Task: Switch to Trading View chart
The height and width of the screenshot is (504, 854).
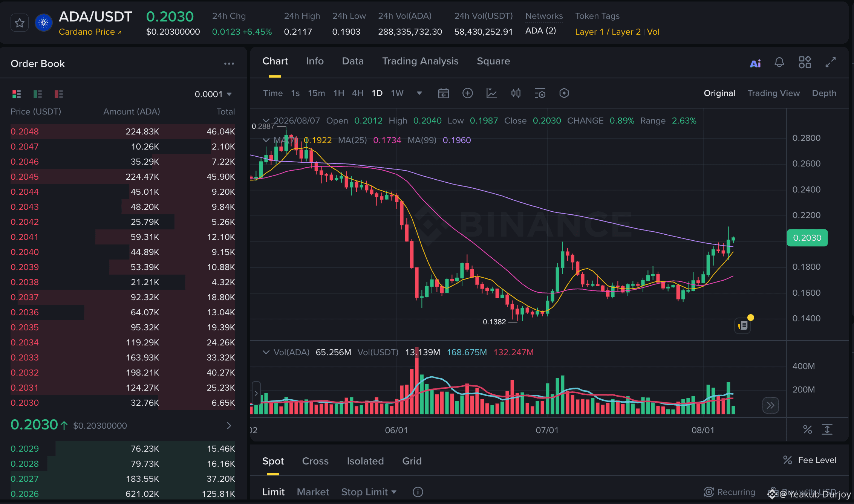Action: pos(773,93)
